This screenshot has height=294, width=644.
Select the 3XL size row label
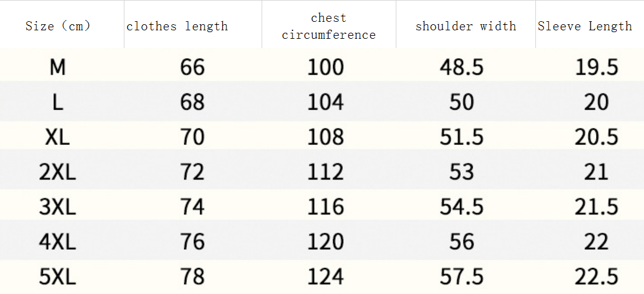coord(58,207)
